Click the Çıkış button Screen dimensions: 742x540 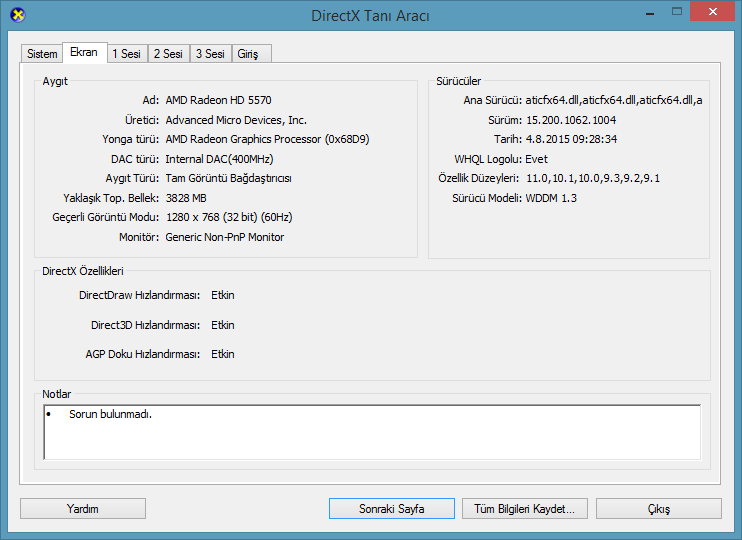tap(659, 509)
